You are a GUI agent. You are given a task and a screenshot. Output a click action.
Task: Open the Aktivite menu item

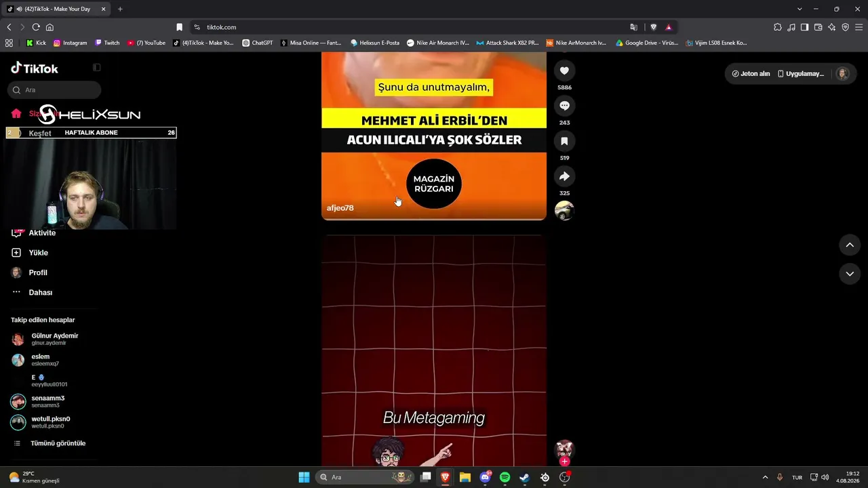[x=41, y=232]
